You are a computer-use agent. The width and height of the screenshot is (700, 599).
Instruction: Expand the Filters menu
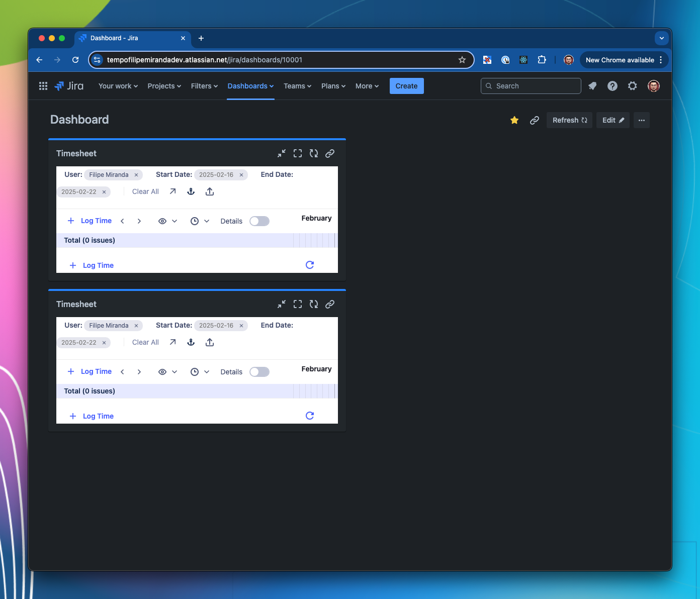tap(205, 86)
